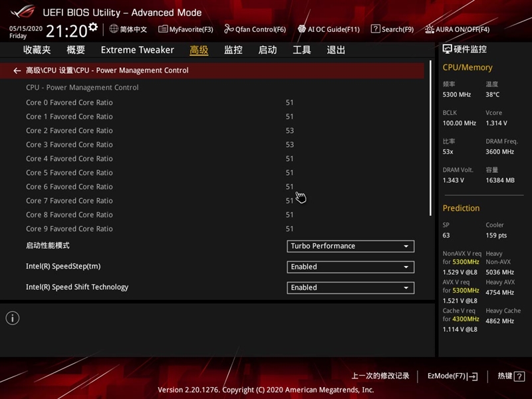532x399 pixels.
Task: Switch to the Extreme Tweaker tab
Action: click(136, 50)
